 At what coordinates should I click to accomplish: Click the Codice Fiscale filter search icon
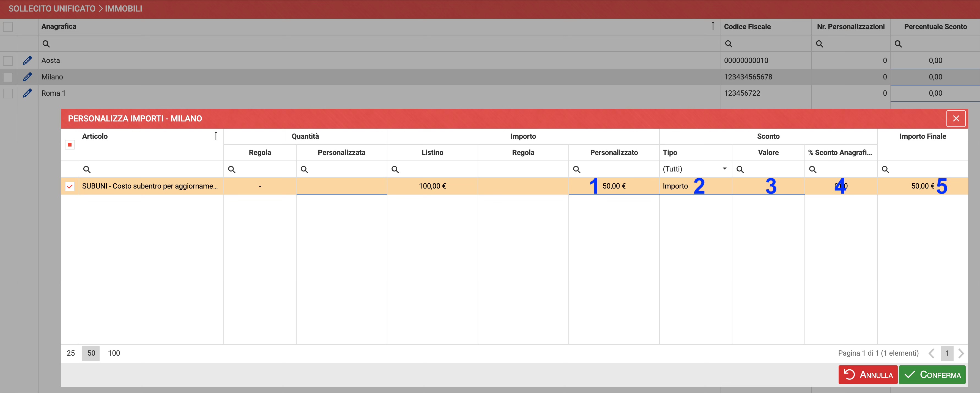point(729,44)
